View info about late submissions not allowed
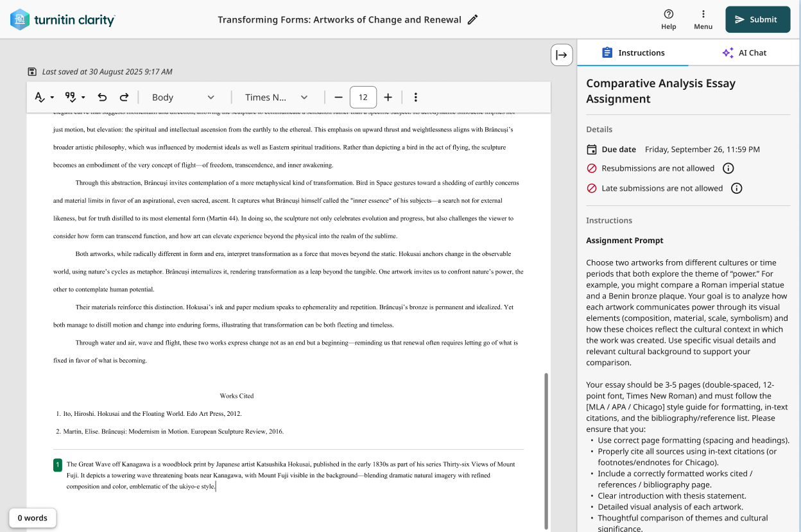Screen dimensions: 801x532 coord(737,188)
